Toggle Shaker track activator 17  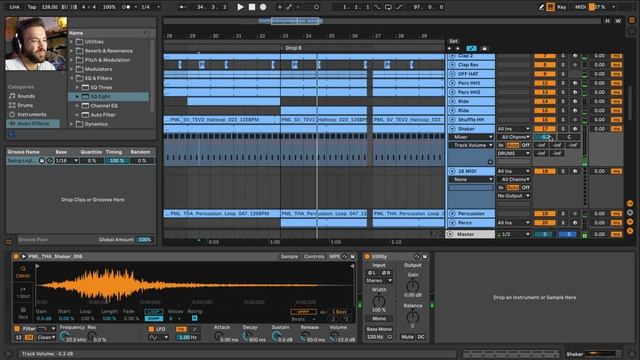[545, 129]
